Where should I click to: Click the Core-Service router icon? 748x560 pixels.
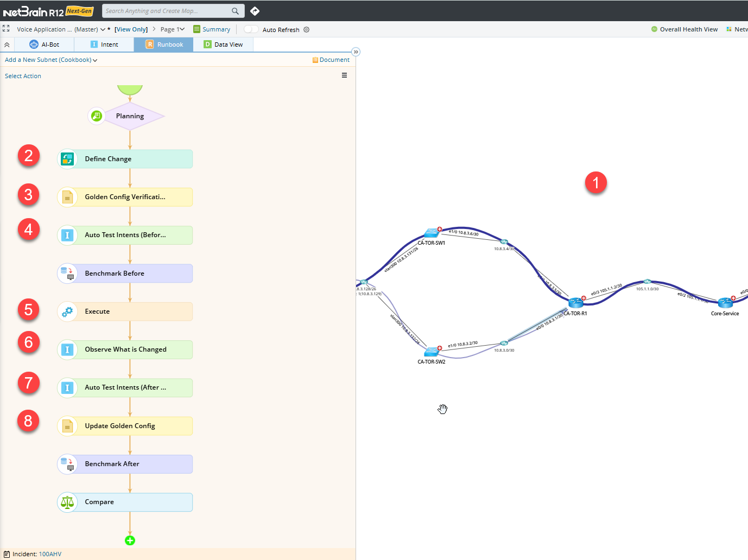(x=725, y=303)
